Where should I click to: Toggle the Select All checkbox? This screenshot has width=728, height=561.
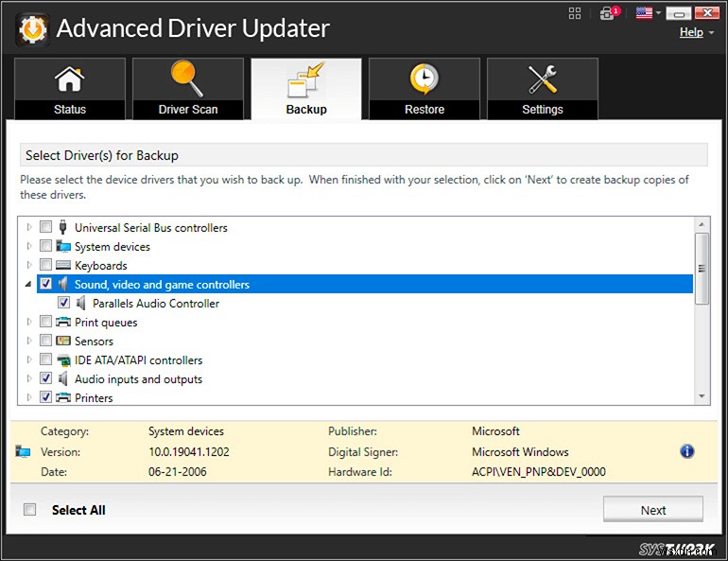tap(29, 510)
